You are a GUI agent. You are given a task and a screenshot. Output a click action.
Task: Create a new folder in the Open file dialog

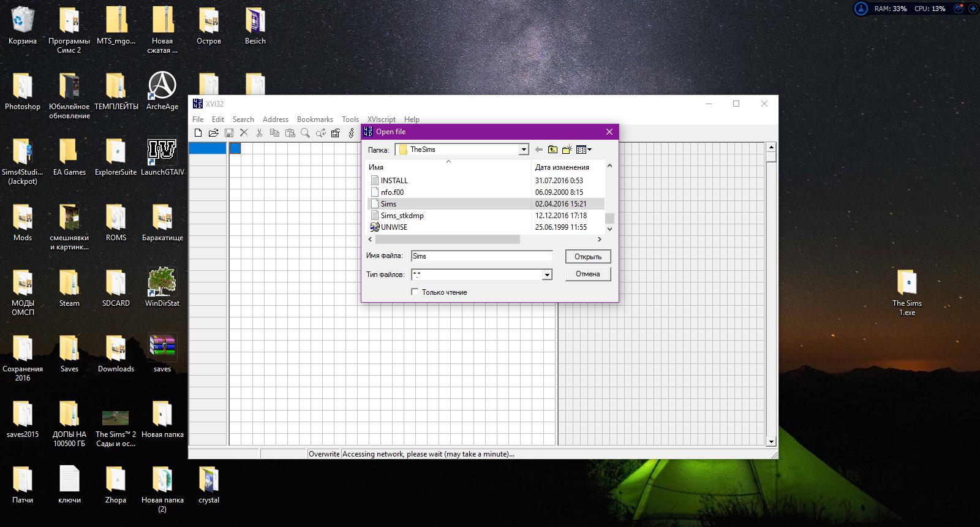pyautogui.click(x=567, y=150)
